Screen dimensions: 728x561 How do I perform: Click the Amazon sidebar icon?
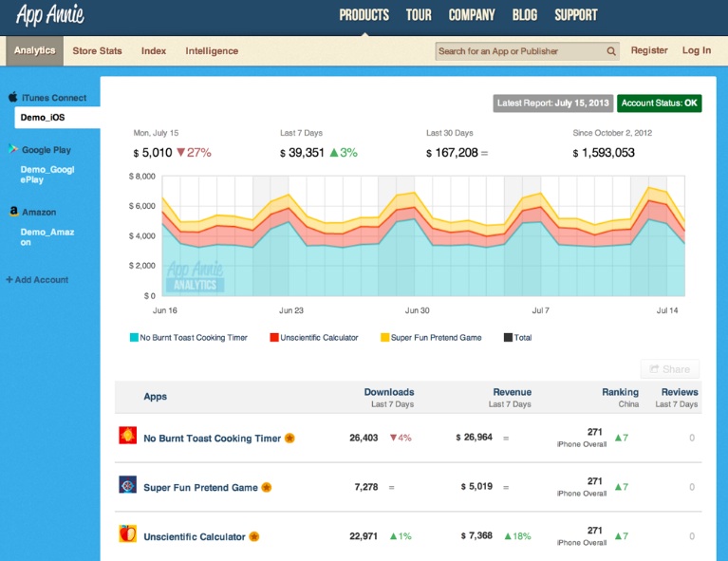pyautogui.click(x=13, y=213)
